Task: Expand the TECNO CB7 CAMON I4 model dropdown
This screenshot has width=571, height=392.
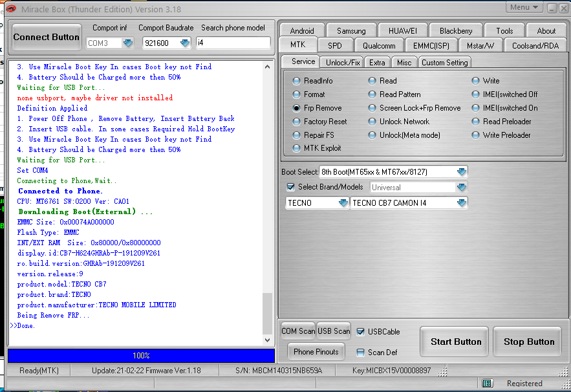Action: [x=461, y=203]
